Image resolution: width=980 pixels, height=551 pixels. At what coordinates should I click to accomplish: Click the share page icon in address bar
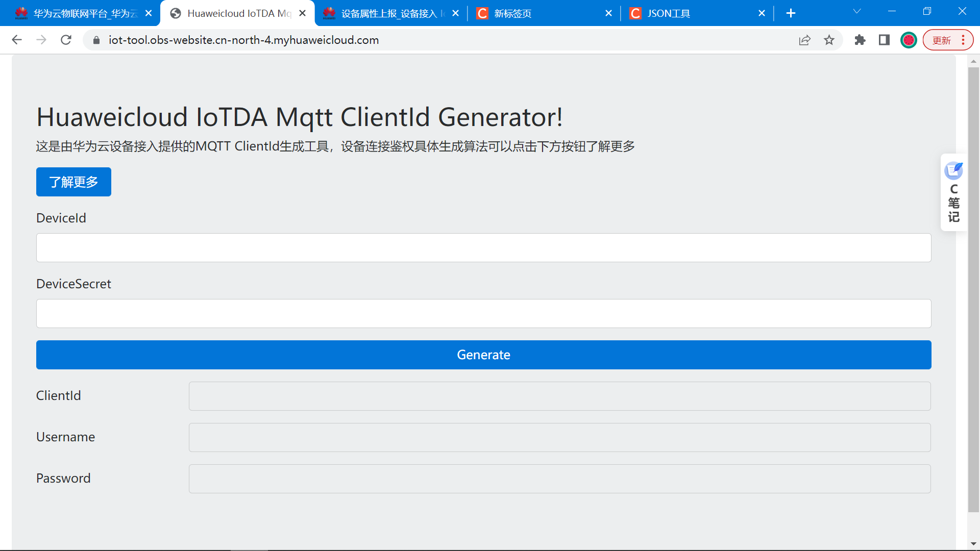click(x=804, y=40)
